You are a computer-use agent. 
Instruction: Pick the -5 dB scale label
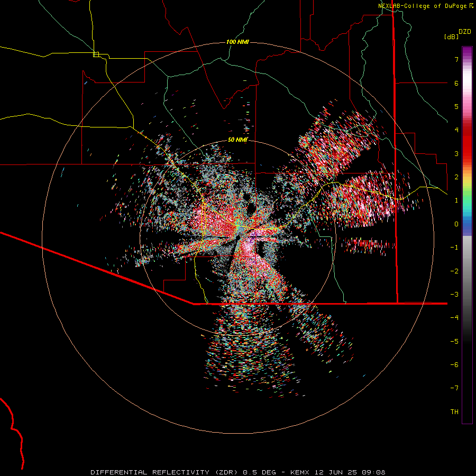click(x=454, y=342)
